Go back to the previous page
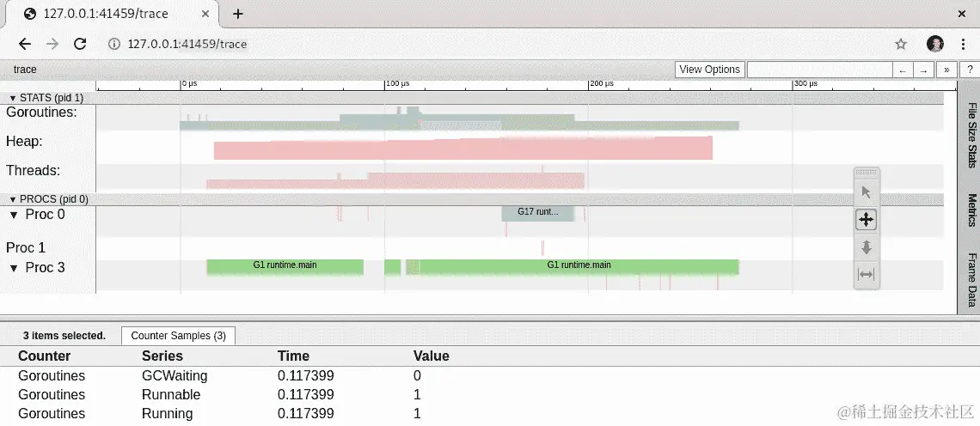Image resolution: width=980 pixels, height=426 pixels. click(x=24, y=44)
